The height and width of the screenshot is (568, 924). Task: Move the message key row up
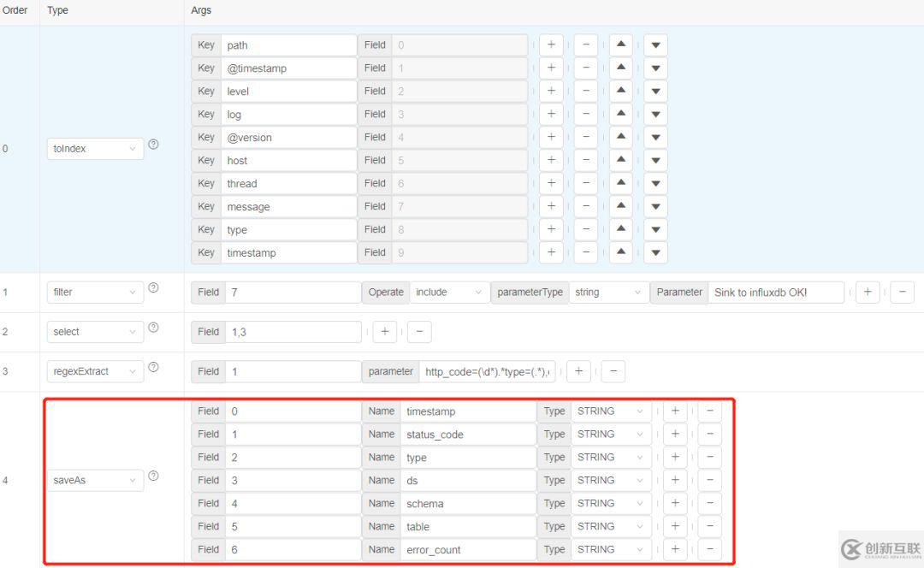coord(621,206)
